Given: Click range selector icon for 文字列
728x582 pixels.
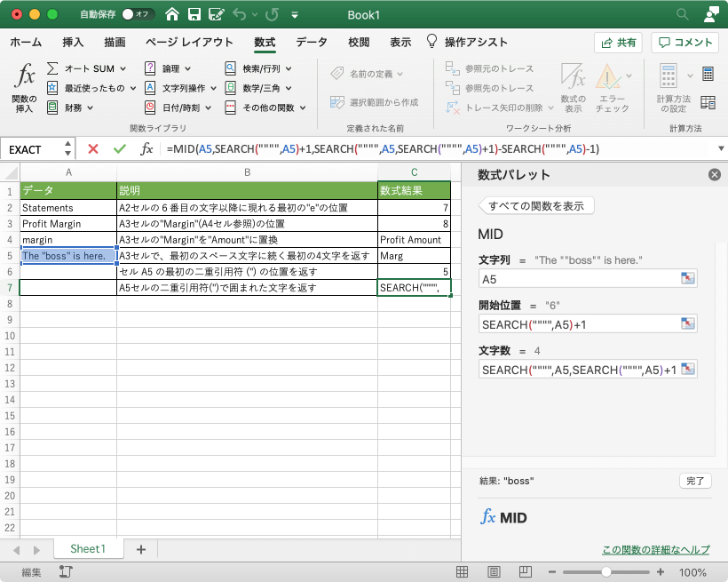Looking at the screenshot, I should tap(688, 278).
